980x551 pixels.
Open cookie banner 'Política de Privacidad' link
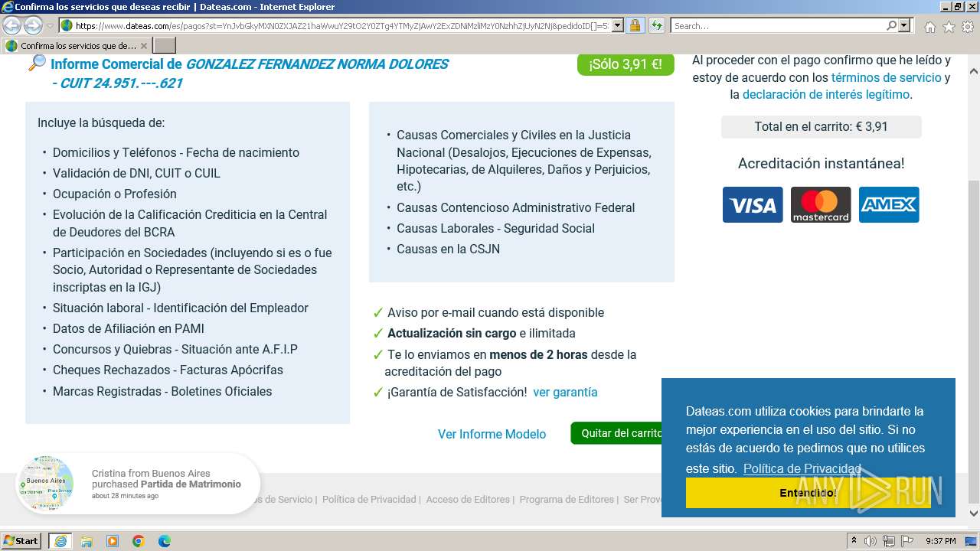pyautogui.click(x=802, y=468)
